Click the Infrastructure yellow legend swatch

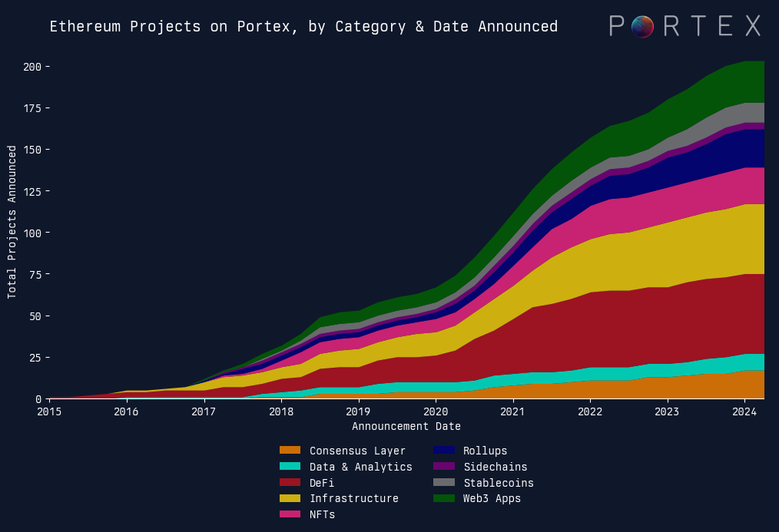coord(290,498)
